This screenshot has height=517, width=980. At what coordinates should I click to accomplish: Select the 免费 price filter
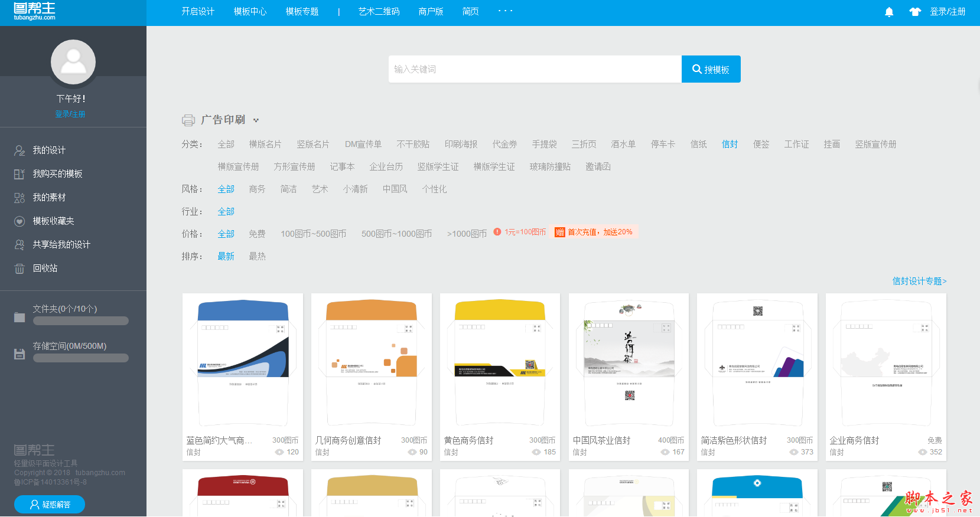(x=257, y=234)
